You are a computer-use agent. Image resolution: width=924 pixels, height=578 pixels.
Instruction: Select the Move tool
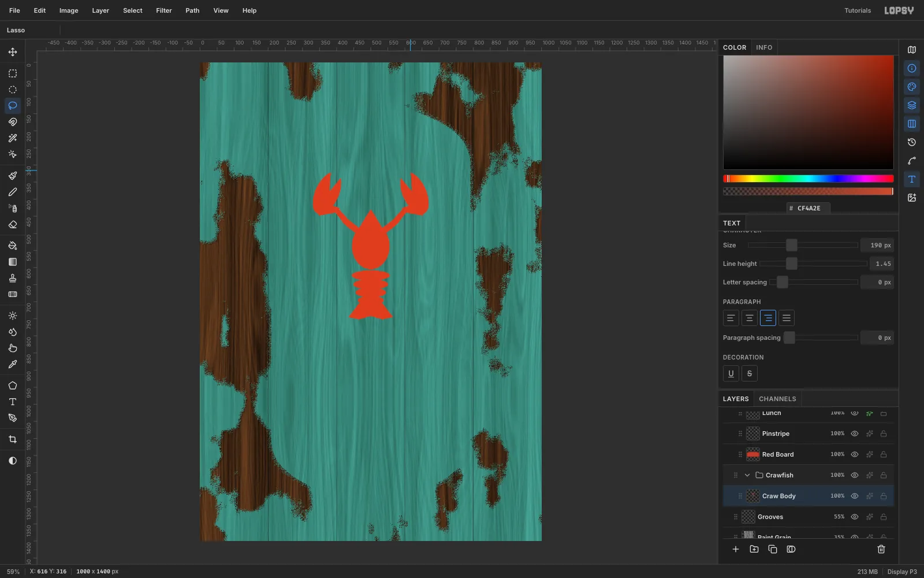(13, 52)
